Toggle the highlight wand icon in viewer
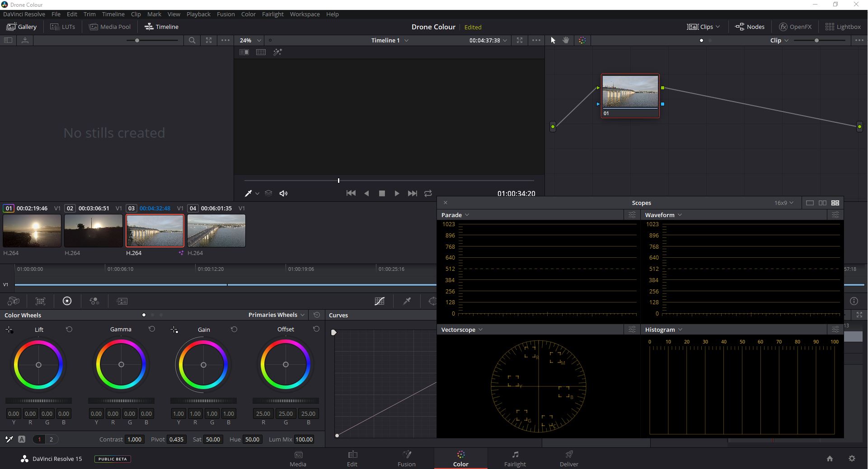This screenshot has height=469, width=868. click(277, 52)
